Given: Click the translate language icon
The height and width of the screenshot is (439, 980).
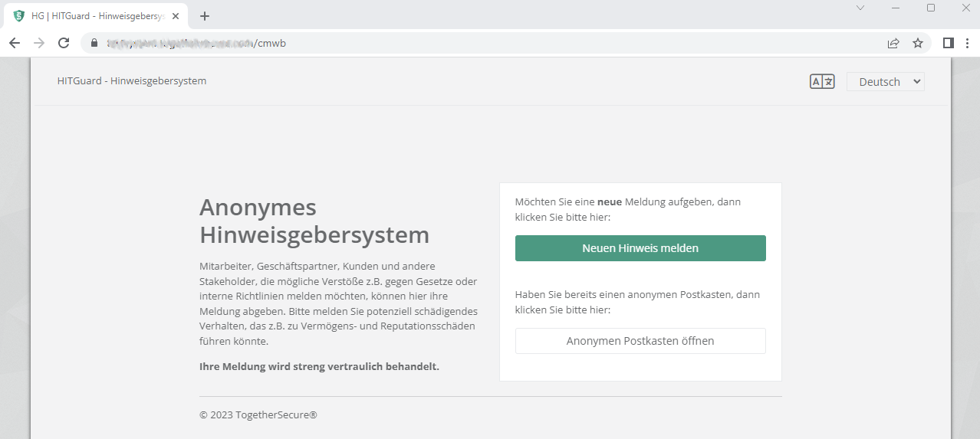Looking at the screenshot, I should pyautogui.click(x=821, y=82).
